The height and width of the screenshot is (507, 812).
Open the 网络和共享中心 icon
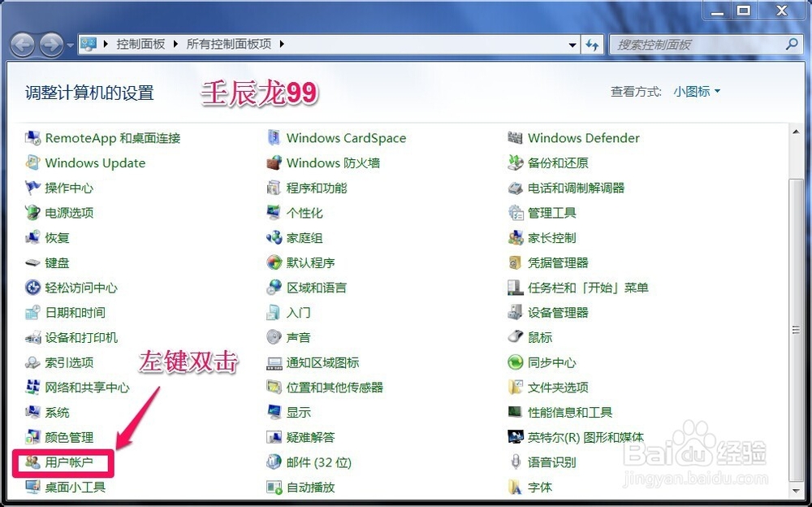point(32,388)
